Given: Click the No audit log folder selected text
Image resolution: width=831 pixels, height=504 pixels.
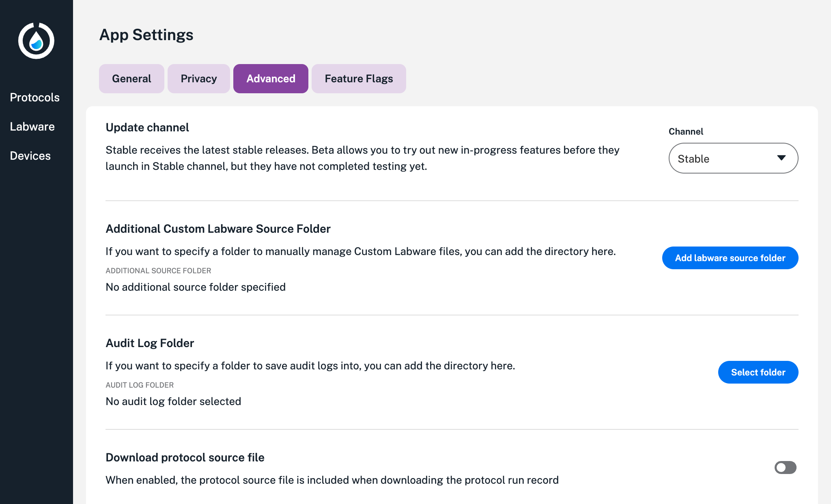Looking at the screenshot, I should [173, 401].
